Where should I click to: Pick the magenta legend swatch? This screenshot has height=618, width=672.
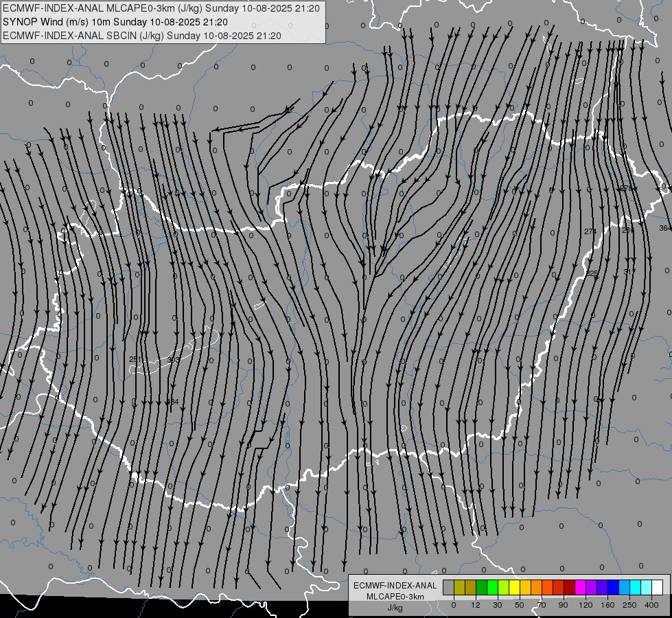click(x=581, y=587)
